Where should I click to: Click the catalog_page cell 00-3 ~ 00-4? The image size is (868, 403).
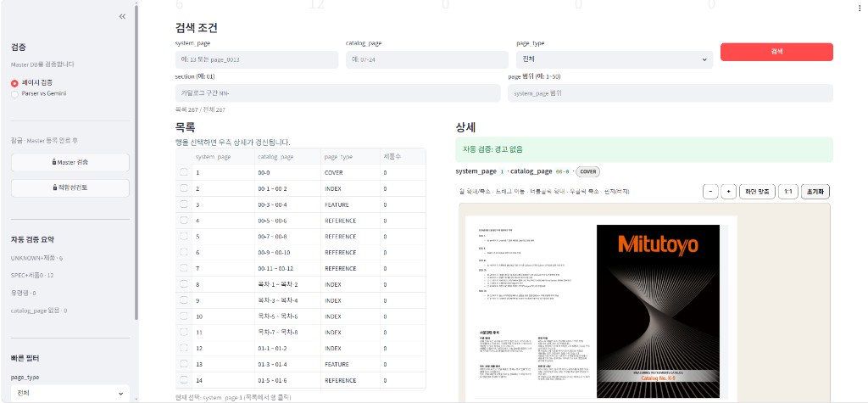point(287,204)
